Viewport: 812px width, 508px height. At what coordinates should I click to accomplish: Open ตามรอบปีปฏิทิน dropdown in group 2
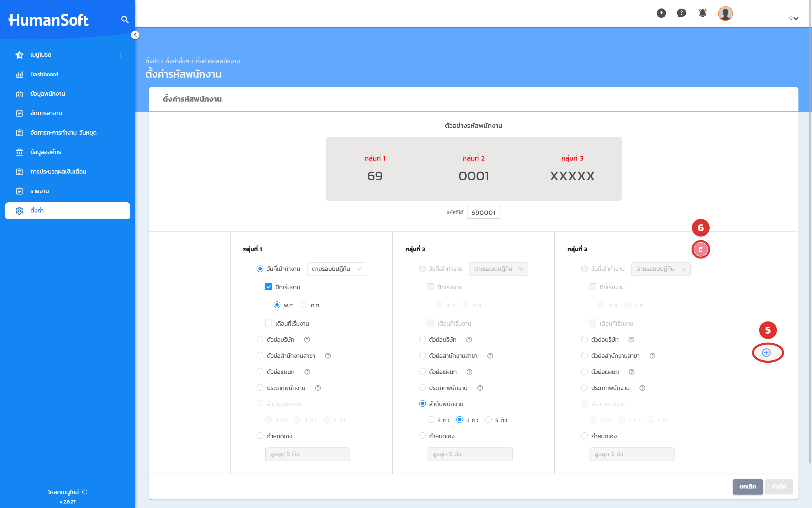coord(498,269)
